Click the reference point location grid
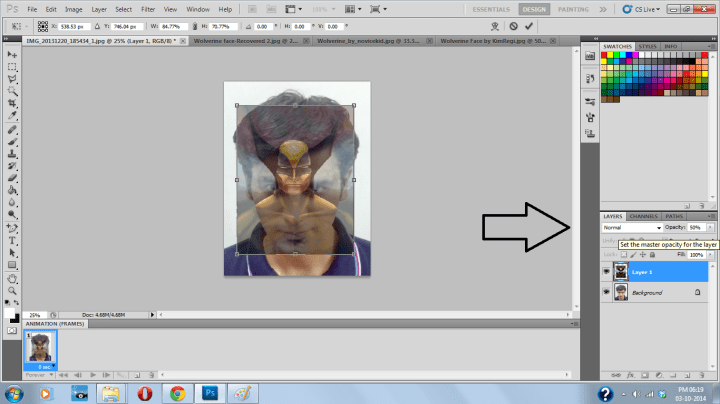The width and height of the screenshot is (720, 404). pyautogui.click(x=43, y=27)
